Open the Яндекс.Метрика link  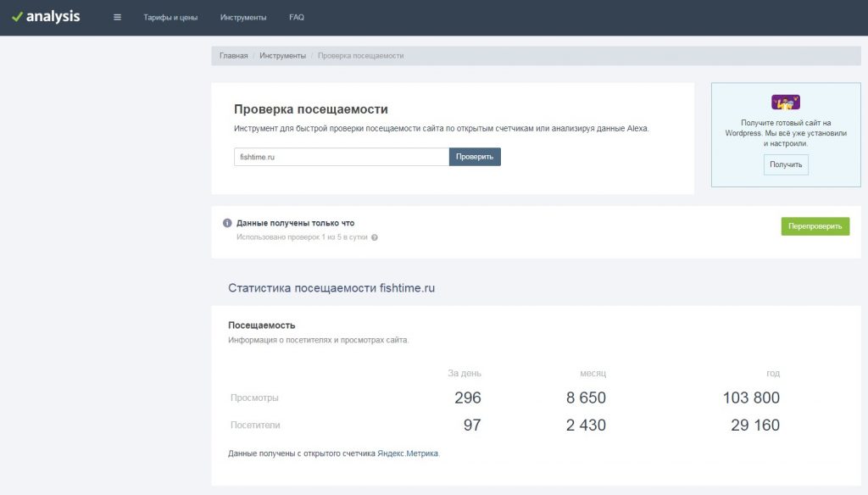tap(408, 453)
